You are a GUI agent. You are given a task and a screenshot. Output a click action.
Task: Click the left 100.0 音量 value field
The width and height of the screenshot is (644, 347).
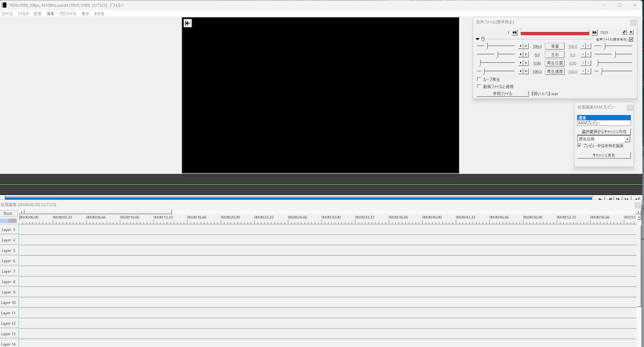[x=537, y=46]
